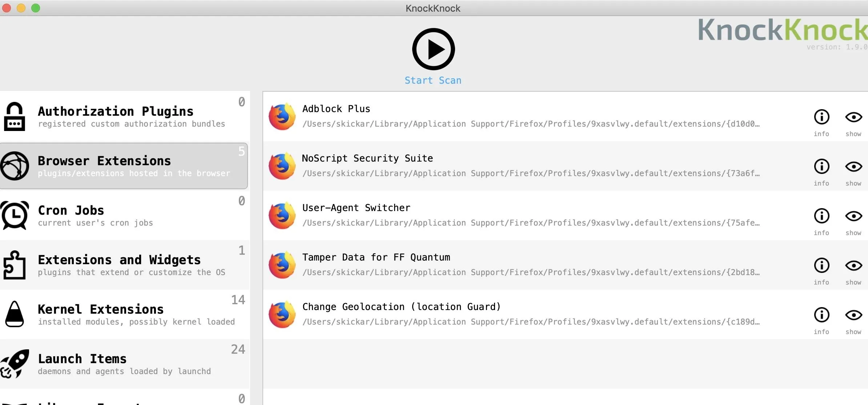Click 'daemons and agents loaded by launchd' description
The width and height of the screenshot is (868, 405).
pos(124,372)
